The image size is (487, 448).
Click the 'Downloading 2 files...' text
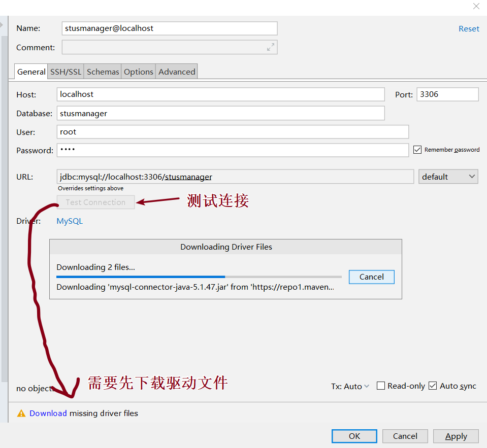95,267
